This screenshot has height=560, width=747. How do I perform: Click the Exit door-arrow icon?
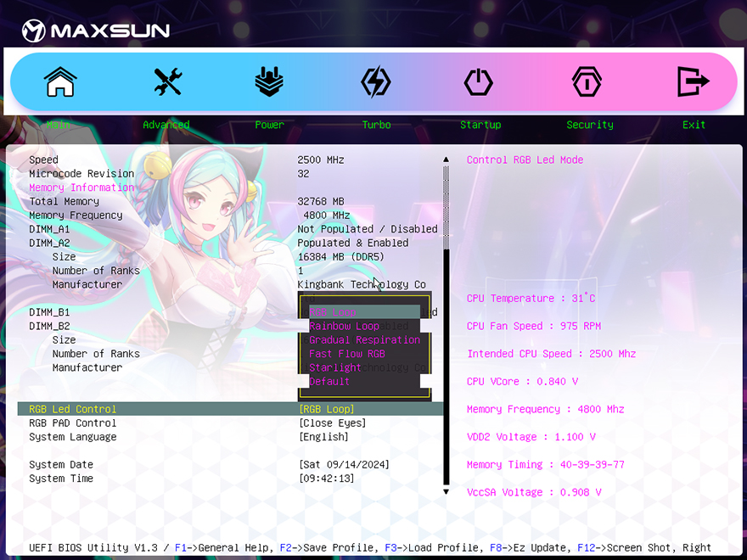[694, 81]
